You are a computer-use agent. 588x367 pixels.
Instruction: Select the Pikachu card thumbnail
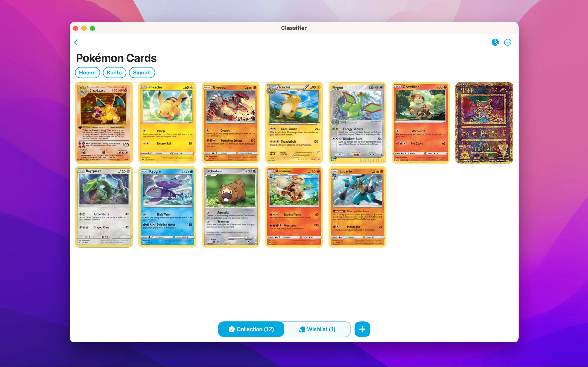click(x=167, y=123)
